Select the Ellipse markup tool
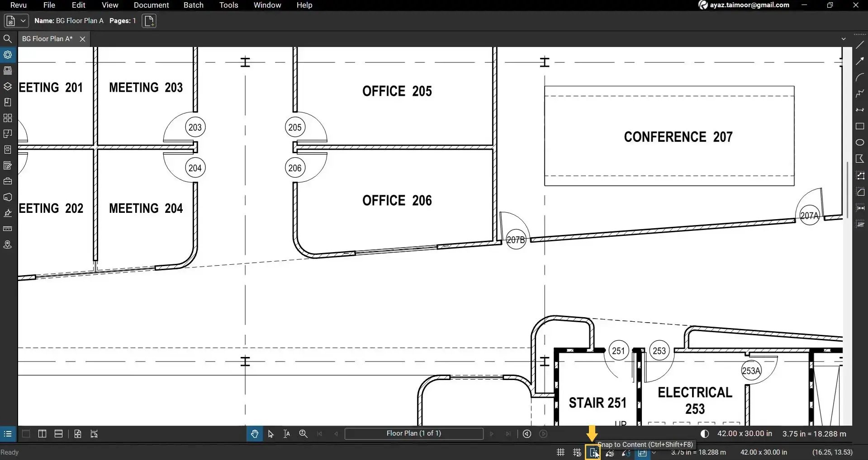 click(x=860, y=142)
